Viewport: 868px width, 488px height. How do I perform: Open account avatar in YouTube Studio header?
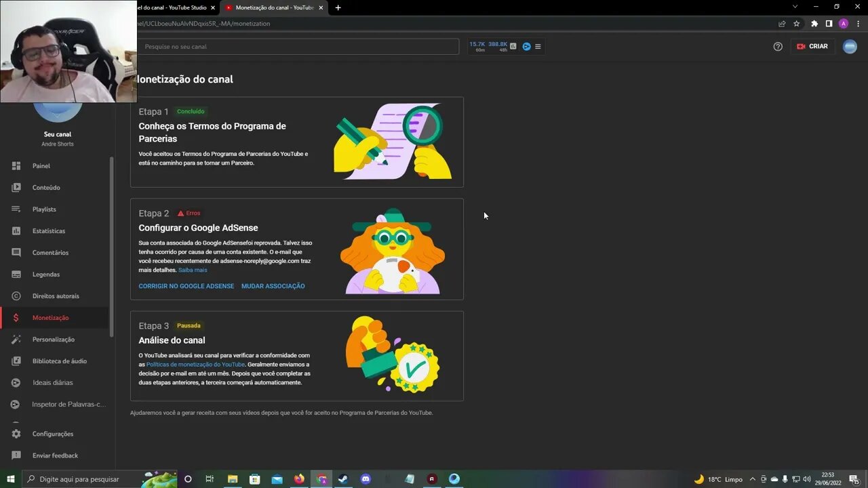[850, 47]
